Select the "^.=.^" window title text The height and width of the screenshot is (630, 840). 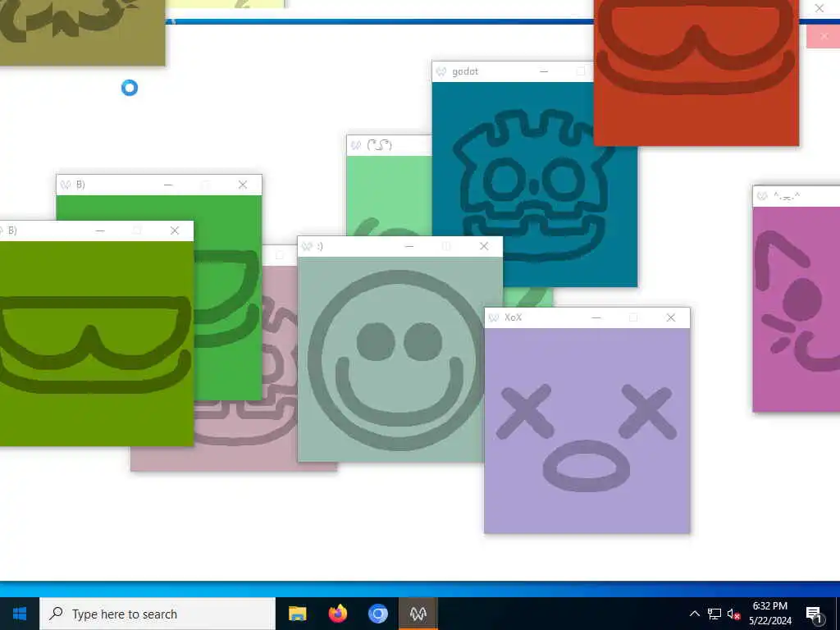coord(787,197)
